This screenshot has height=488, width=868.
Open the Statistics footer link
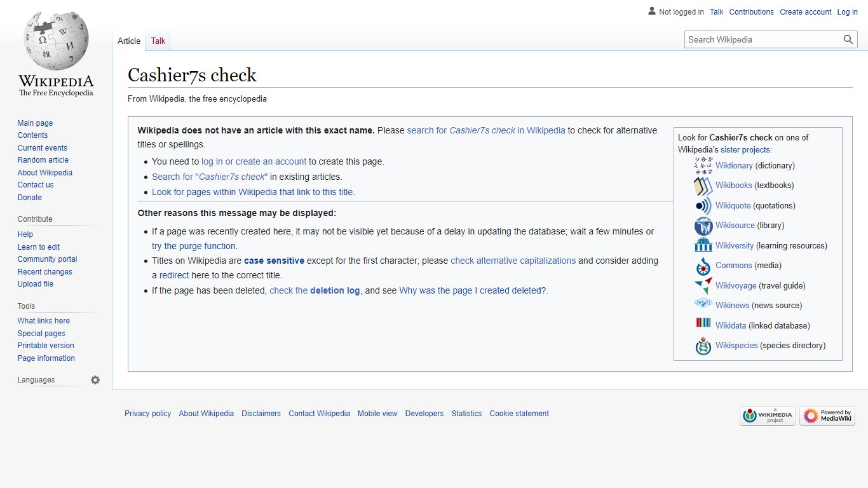pos(466,414)
